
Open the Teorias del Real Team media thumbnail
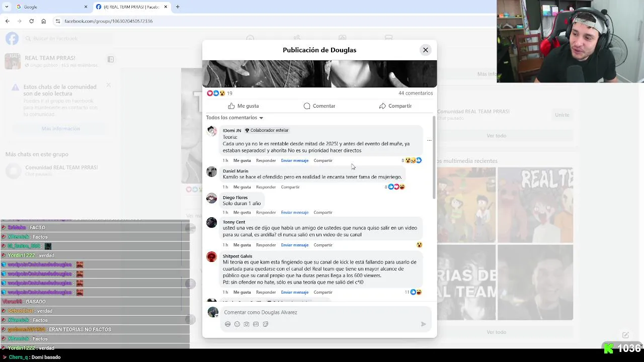(x=466, y=282)
